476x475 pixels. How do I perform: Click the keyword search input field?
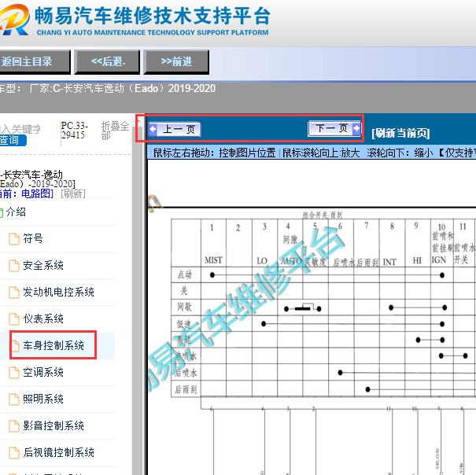tap(20, 129)
